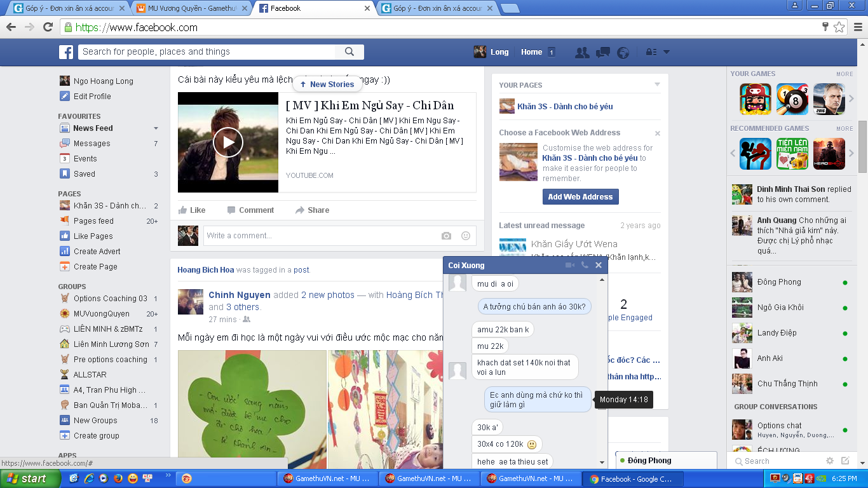
Task: Reload the page with Chrome refresh icon
Action: [x=48, y=27]
